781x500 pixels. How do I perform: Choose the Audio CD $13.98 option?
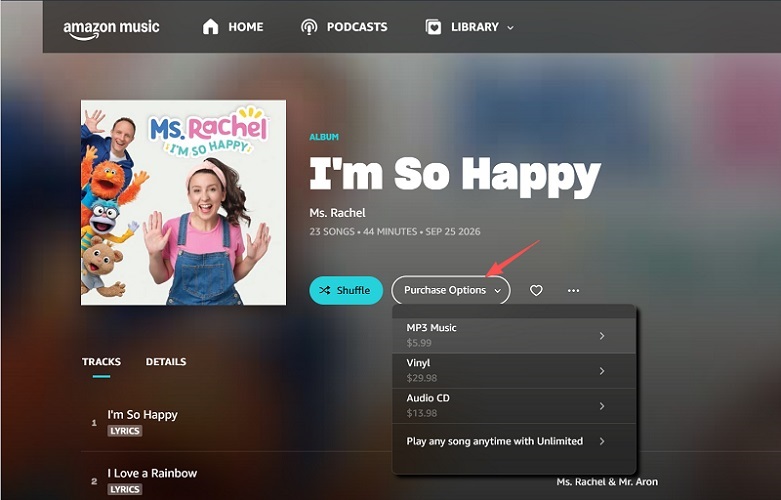(x=514, y=406)
